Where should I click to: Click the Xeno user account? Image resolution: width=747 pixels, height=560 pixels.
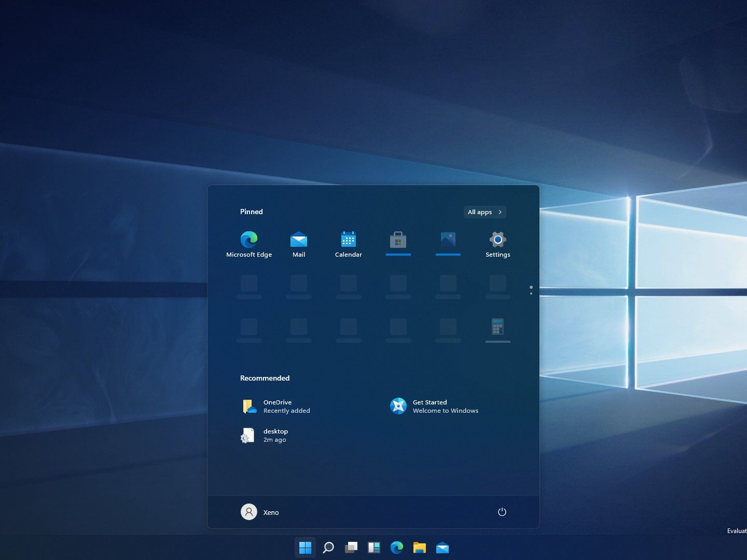pos(259,512)
